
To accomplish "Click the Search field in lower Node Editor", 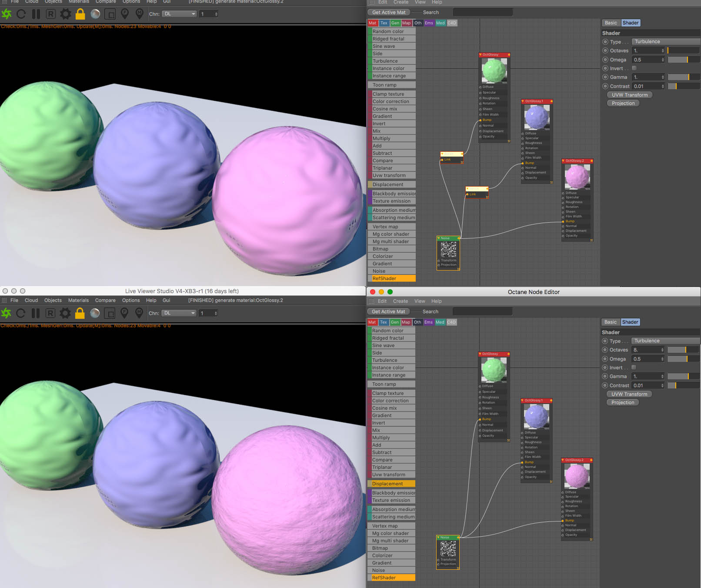I will (483, 311).
